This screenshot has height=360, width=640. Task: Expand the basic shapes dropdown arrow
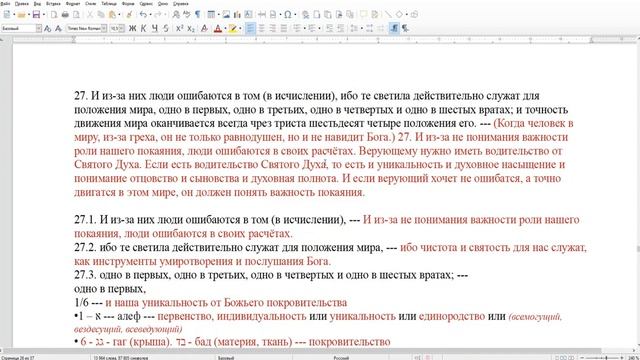407,15
